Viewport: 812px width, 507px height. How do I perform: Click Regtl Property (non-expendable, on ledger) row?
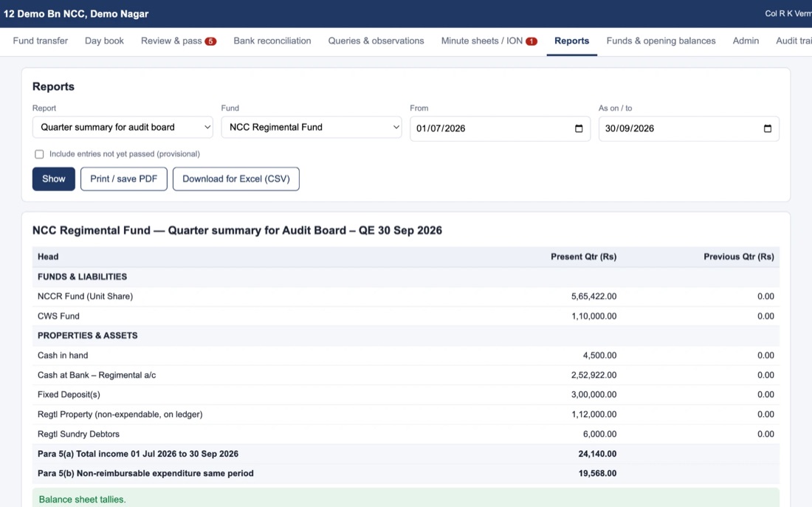point(406,414)
